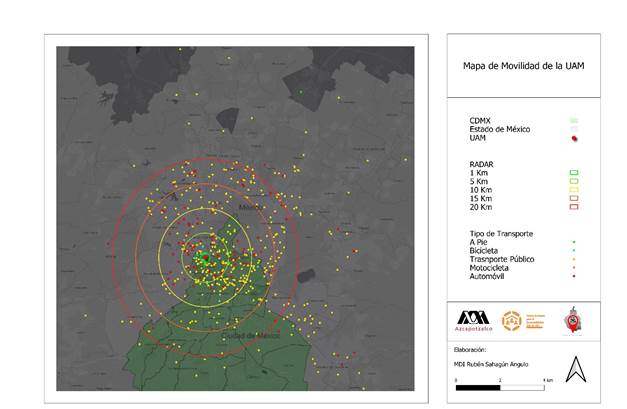Click the Bicicleta dot symbol
Screen dimensions: 627x409
pyautogui.click(x=574, y=250)
